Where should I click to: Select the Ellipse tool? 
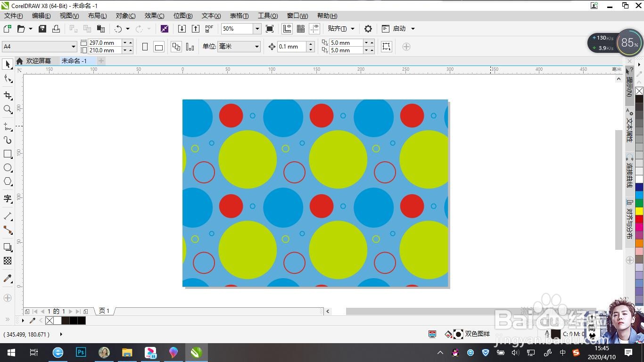pyautogui.click(x=8, y=168)
